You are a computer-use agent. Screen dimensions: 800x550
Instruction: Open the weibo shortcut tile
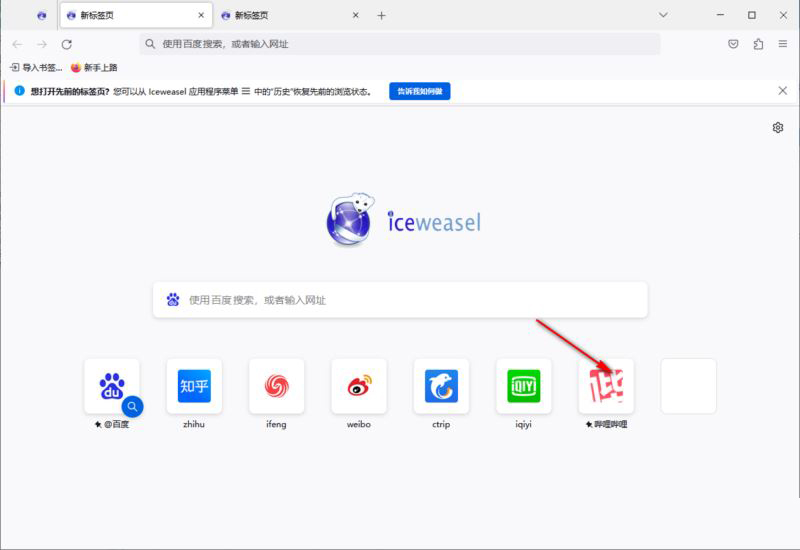click(359, 386)
